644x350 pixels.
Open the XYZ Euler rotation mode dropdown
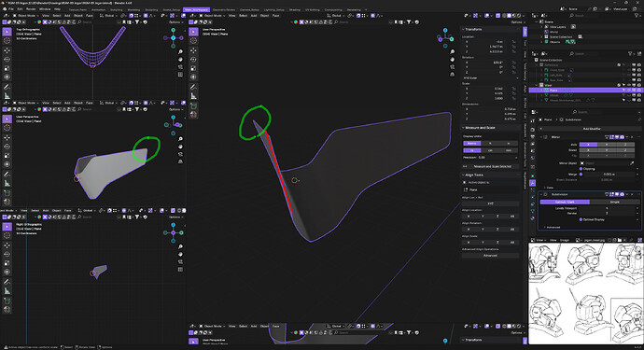[x=490, y=77]
